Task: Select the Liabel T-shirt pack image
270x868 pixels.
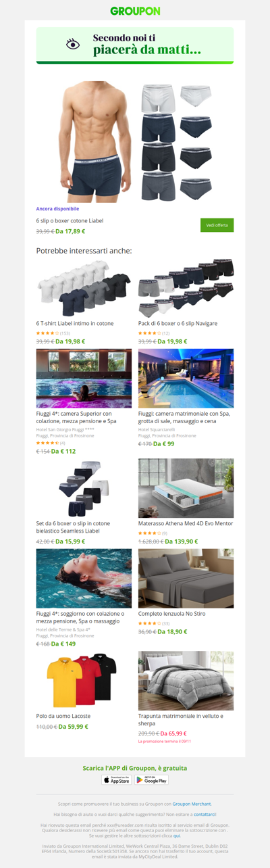Action: coord(84,287)
